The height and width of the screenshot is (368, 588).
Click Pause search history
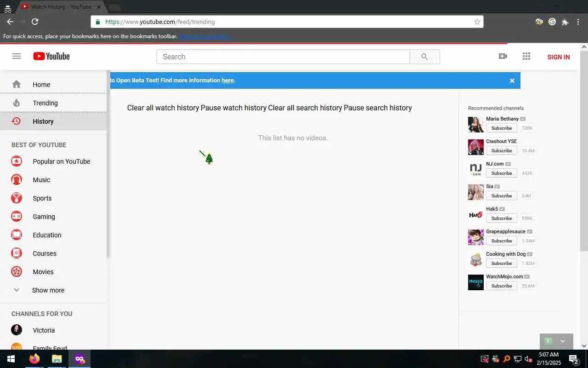(x=378, y=108)
